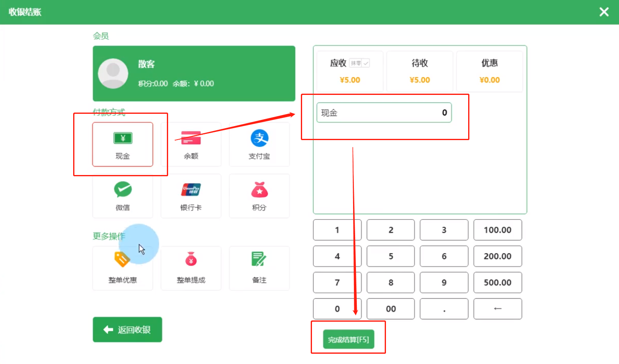
Task: Select Alipay (支付宝) payment method
Action: [x=259, y=139]
